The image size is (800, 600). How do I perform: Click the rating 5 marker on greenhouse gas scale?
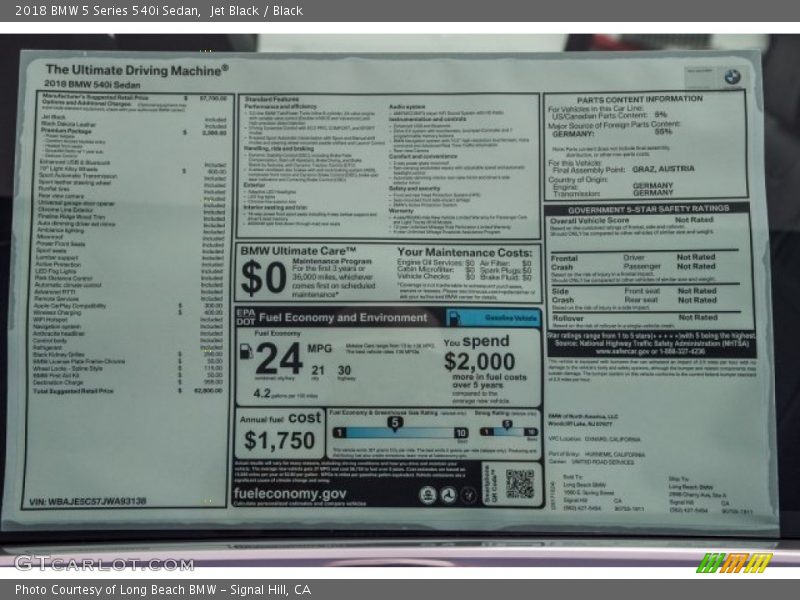[x=394, y=423]
